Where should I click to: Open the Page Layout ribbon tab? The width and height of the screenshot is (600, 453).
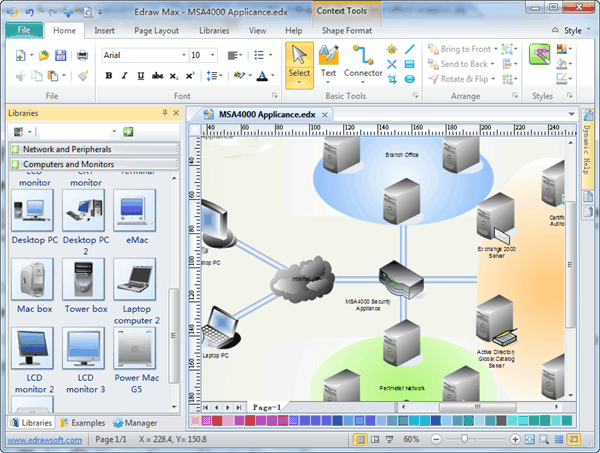point(158,30)
